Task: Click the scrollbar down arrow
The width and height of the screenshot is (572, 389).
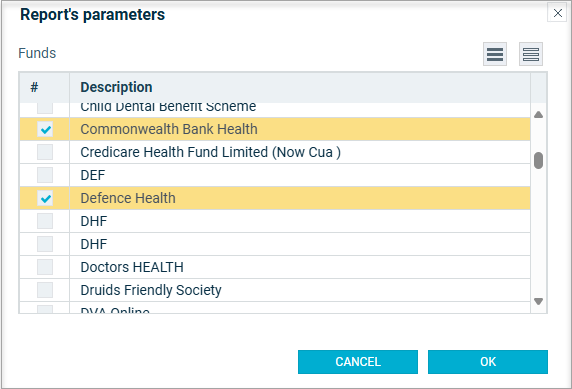Action: click(538, 301)
